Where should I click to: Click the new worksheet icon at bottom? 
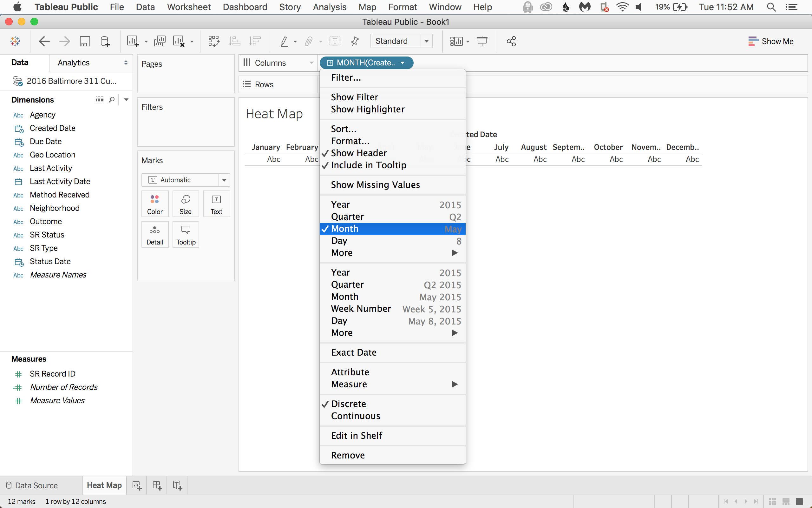[137, 485]
